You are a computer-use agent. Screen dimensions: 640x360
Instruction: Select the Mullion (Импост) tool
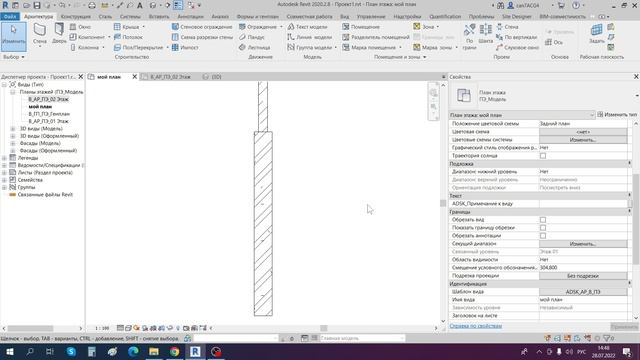tap(185, 47)
